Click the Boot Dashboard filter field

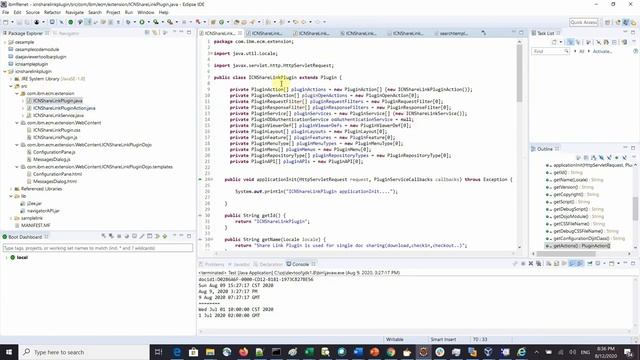98,248
